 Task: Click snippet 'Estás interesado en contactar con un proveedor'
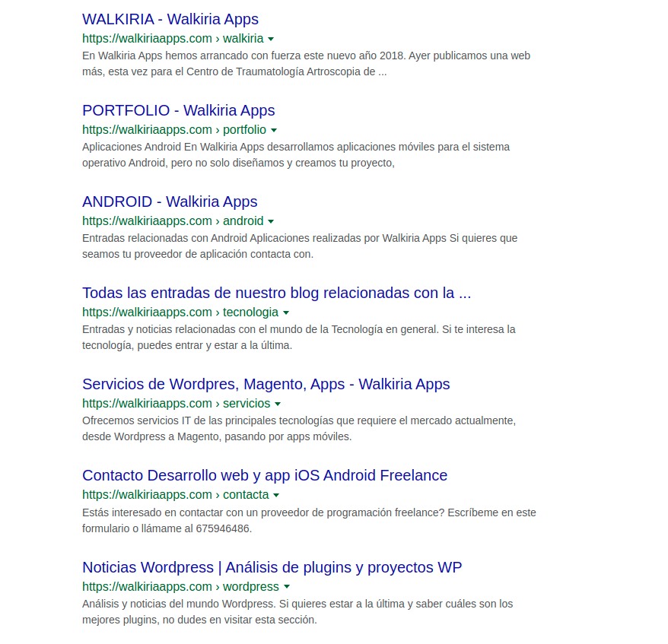(309, 520)
